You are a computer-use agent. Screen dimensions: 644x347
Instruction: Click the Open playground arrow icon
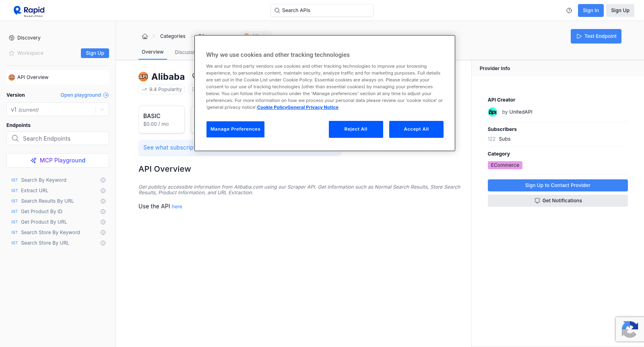[106, 95]
